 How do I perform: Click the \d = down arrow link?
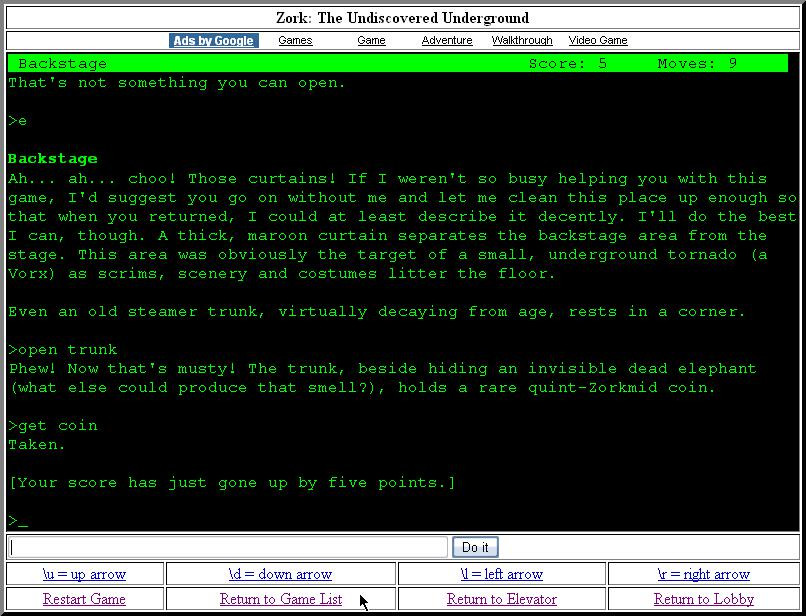280,574
